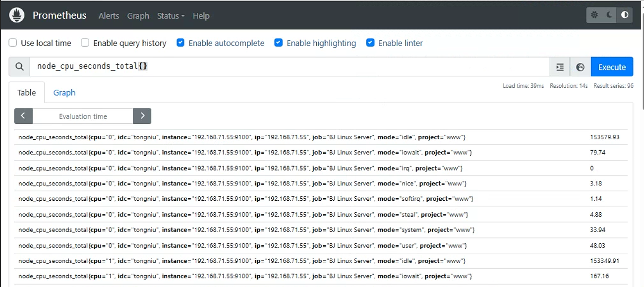Select the Table tab
Viewport: 644px width, 287px height.
27,93
